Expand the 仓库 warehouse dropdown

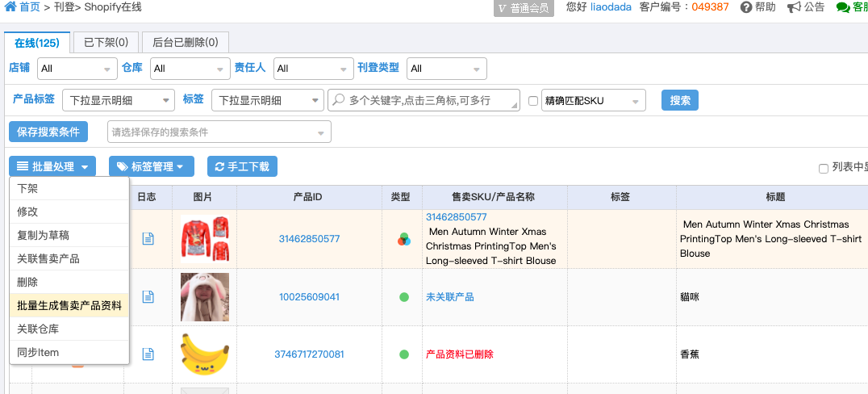pos(190,69)
